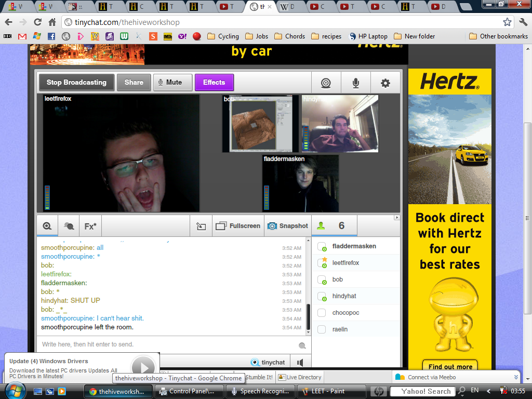The width and height of the screenshot is (532, 399).
Task: Click the user list collapse arrow
Action: [396, 218]
